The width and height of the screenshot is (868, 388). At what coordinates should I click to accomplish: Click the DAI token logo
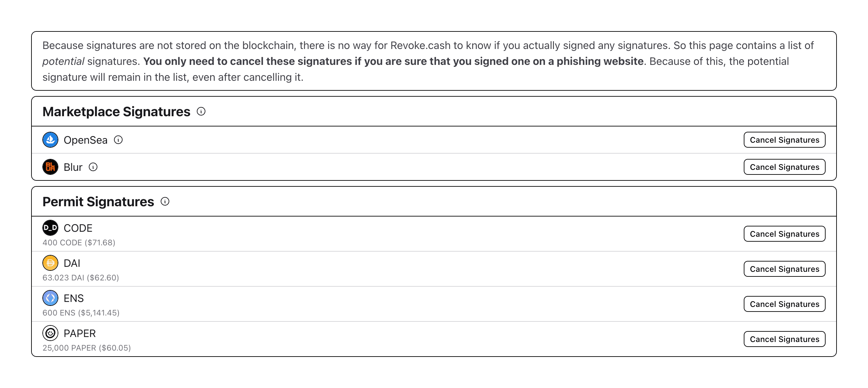tap(50, 263)
